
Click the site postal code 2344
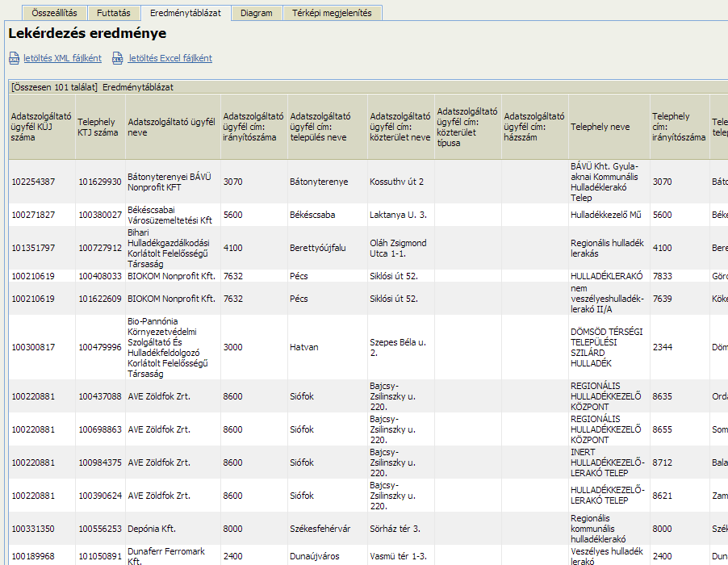pos(663,347)
